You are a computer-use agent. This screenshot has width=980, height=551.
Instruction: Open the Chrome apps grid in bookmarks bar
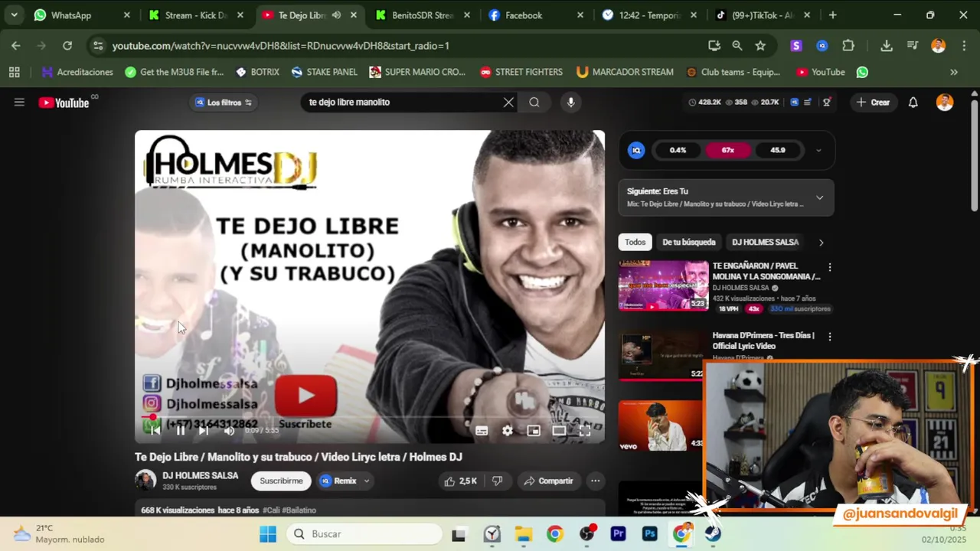pyautogui.click(x=14, y=72)
